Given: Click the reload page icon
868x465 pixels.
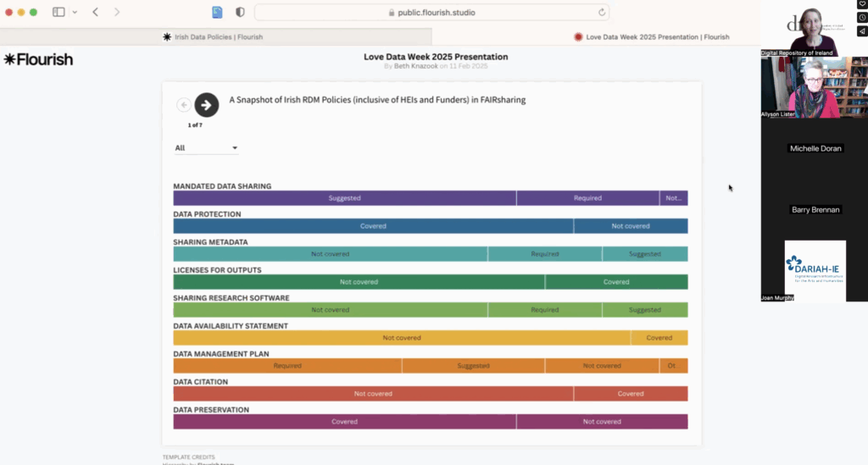Looking at the screenshot, I should (x=602, y=13).
